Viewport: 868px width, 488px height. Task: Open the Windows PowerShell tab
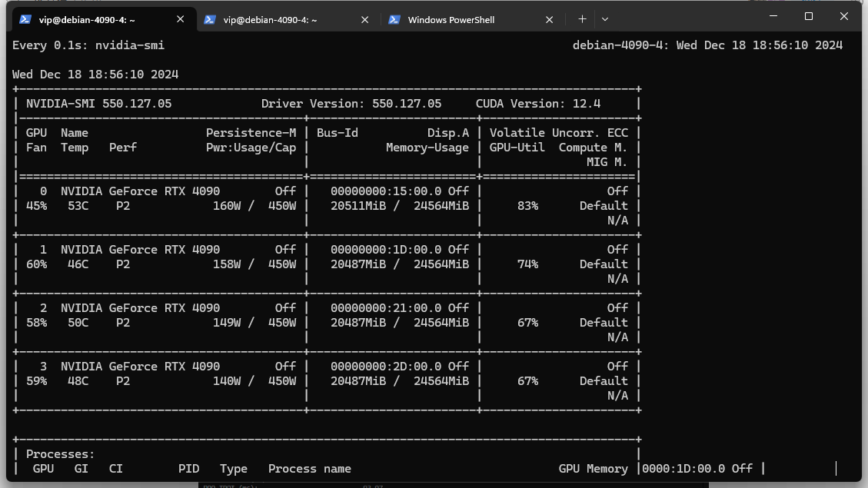click(472, 19)
